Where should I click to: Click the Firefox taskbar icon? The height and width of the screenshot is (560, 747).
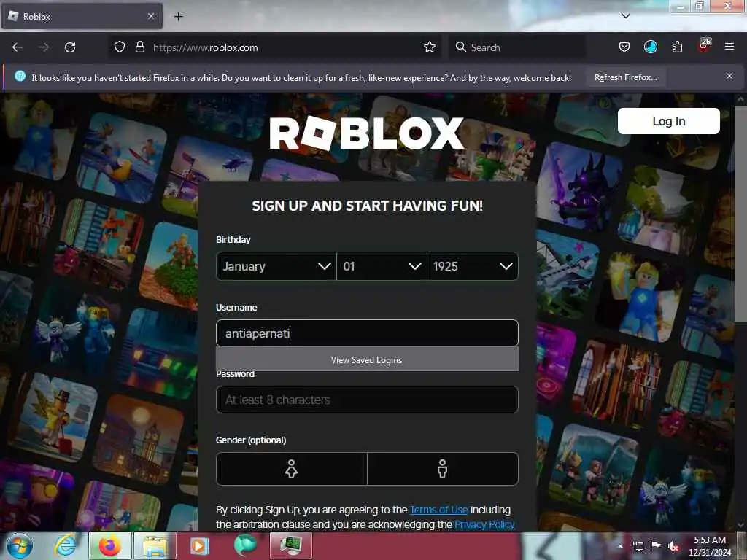[x=109, y=545]
